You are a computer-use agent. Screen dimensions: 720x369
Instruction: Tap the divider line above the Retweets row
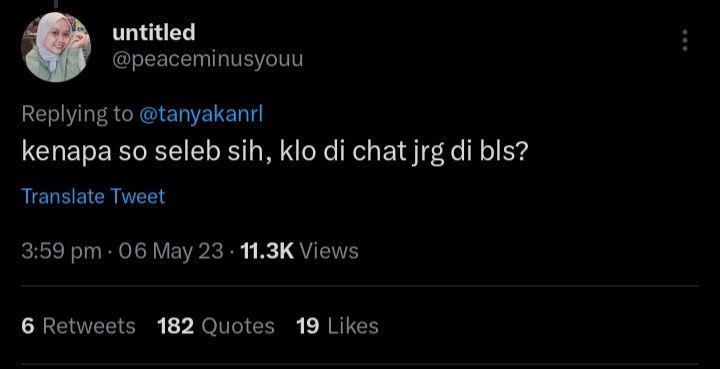(x=360, y=286)
